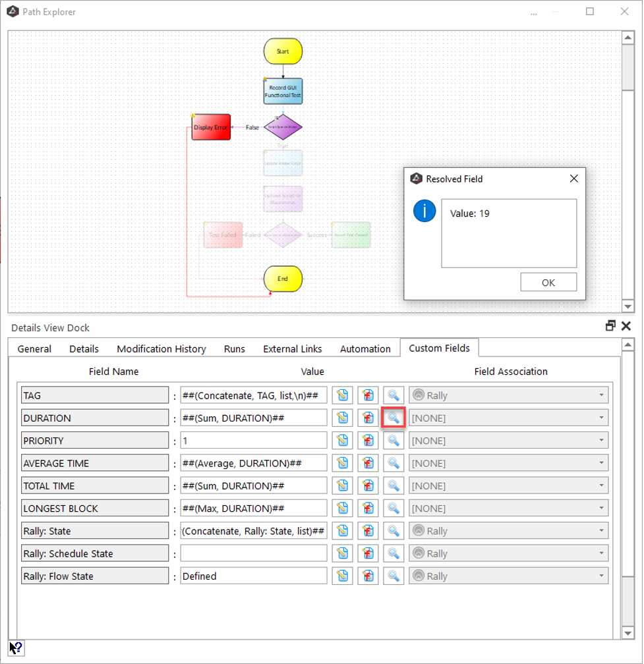Float the Details View Dock panel
The height and width of the screenshot is (664, 644).
point(610,326)
